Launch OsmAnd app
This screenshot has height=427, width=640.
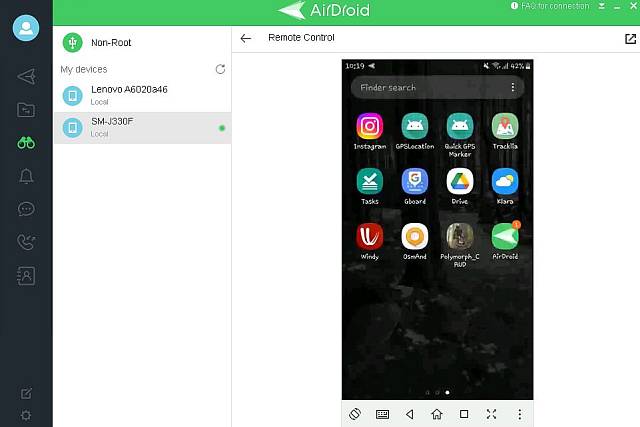415,236
